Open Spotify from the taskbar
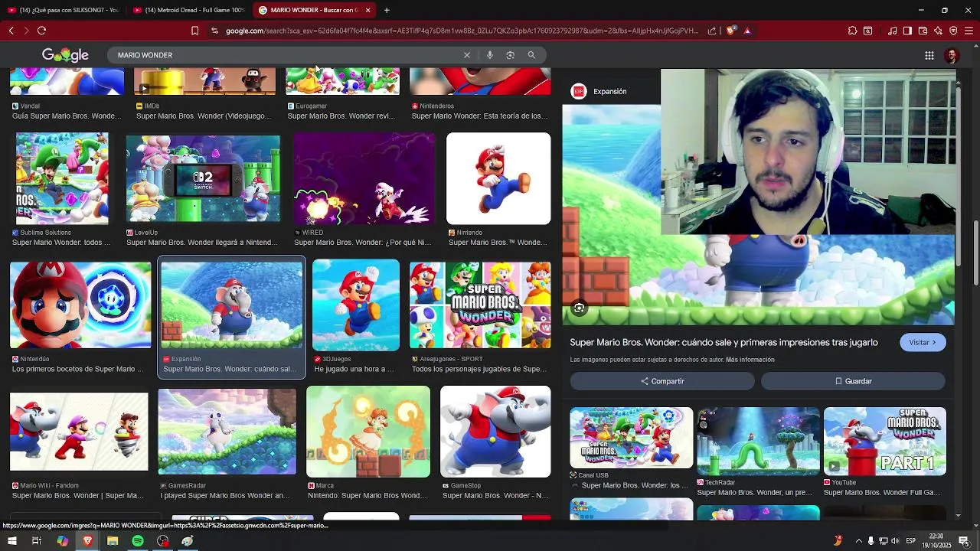 click(138, 541)
